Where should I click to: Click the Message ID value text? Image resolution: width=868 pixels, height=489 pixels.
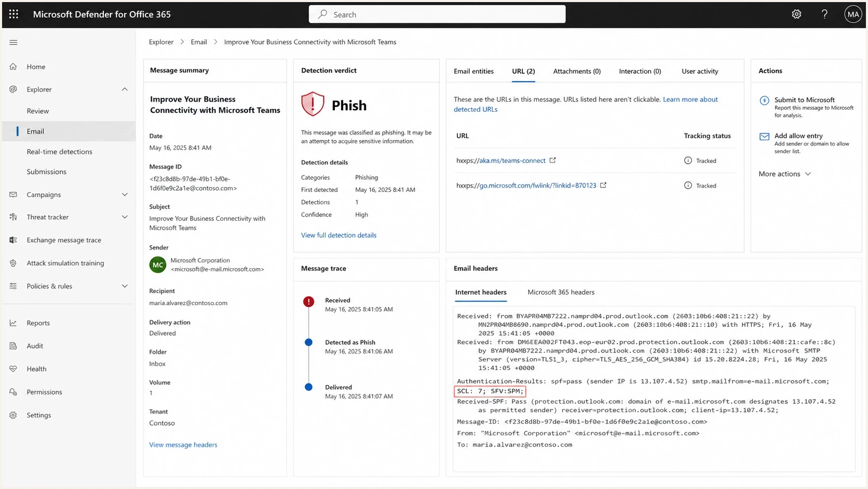coord(193,183)
